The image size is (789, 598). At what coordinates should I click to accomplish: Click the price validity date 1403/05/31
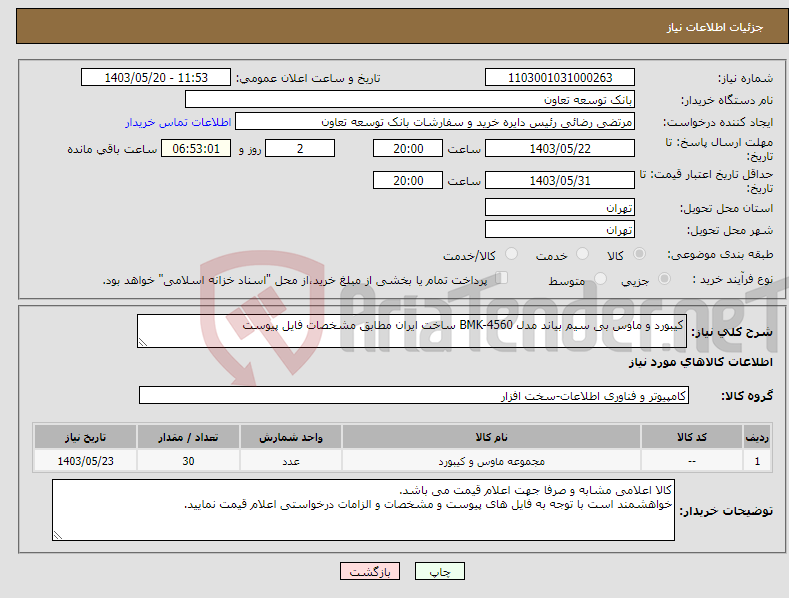tap(560, 180)
